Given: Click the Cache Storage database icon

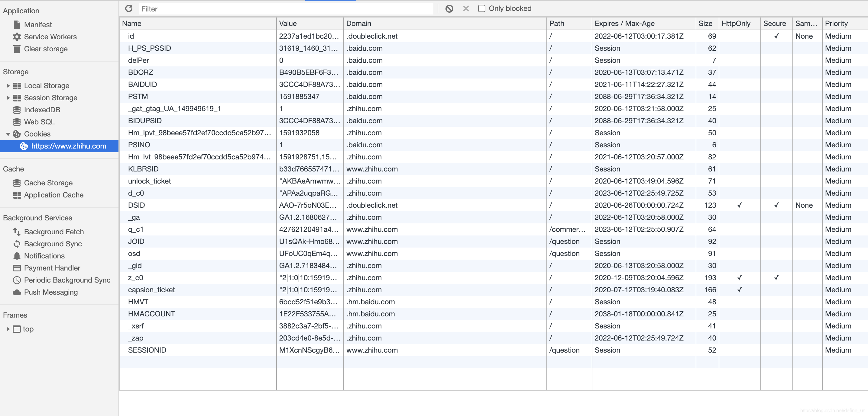Looking at the screenshot, I should 17,183.
